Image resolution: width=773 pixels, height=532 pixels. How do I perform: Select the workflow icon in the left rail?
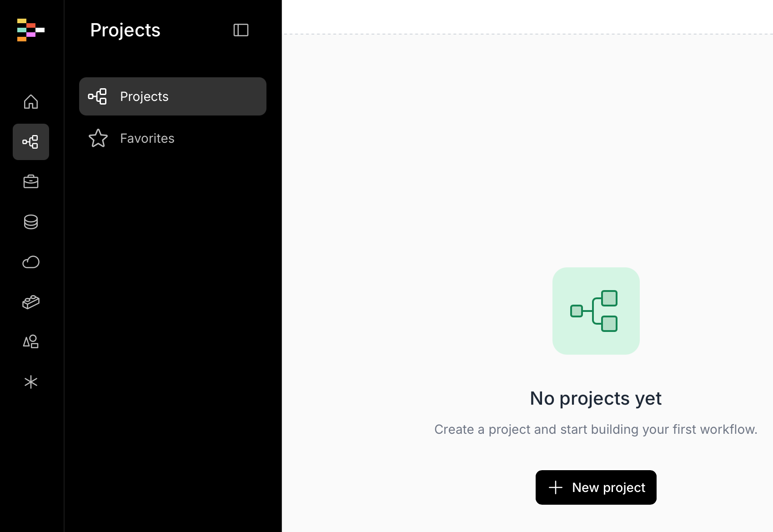pyautogui.click(x=31, y=142)
